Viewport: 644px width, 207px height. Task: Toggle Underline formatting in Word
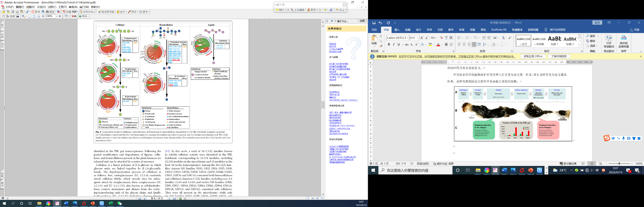[x=399, y=44]
